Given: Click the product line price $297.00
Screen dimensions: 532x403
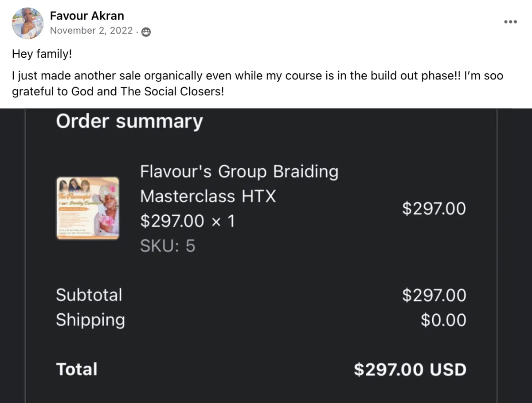Looking at the screenshot, I should click(x=434, y=208).
